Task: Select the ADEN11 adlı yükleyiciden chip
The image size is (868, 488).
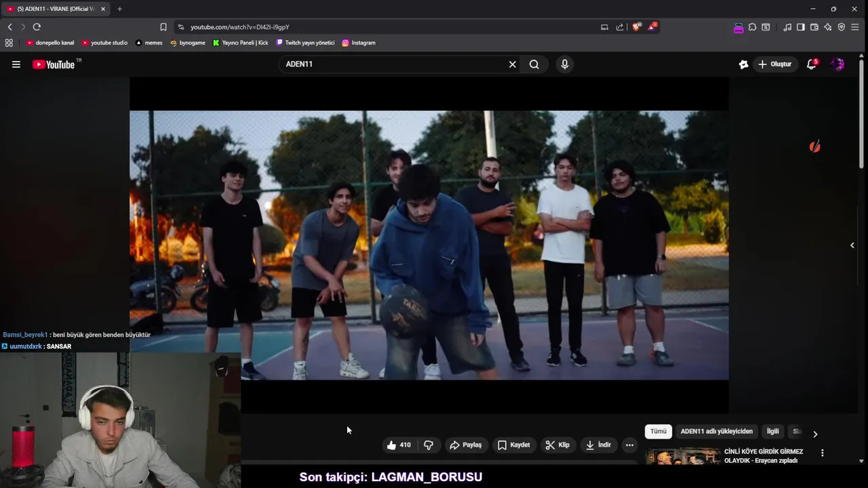Action: click(x=717, y=432)
